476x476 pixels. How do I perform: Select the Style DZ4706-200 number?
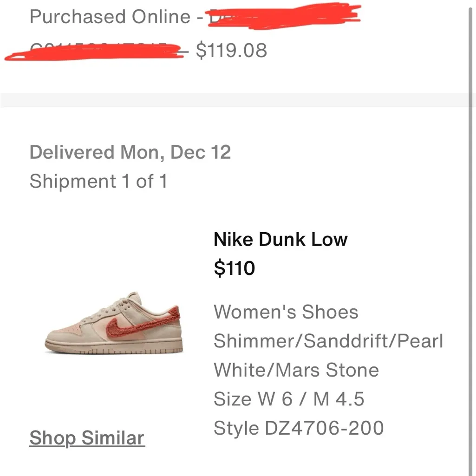(x=299, y=427)
